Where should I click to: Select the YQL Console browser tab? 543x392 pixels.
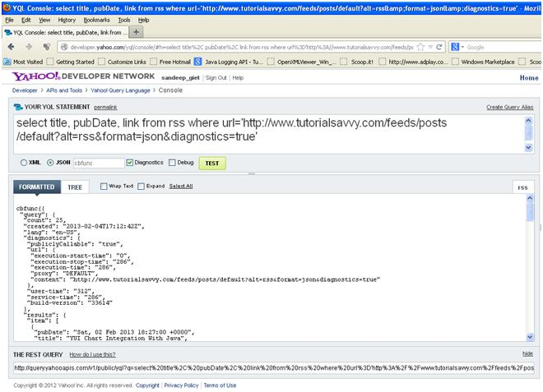[66, 33]
